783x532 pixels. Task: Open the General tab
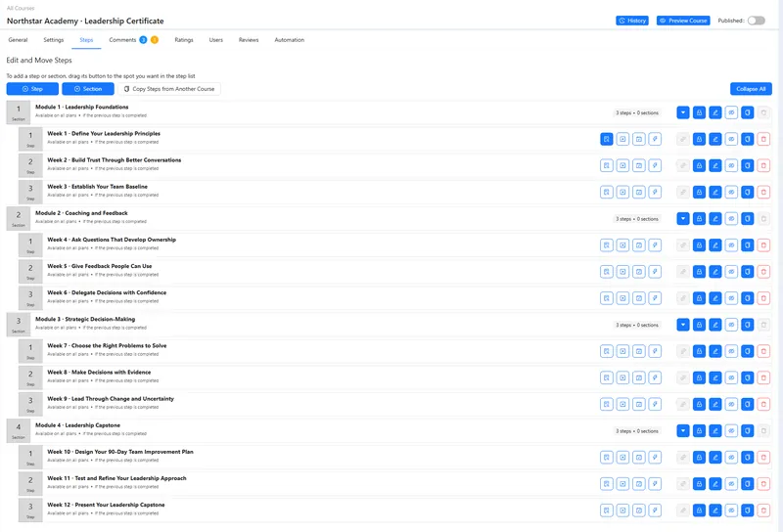click(18, 40)
